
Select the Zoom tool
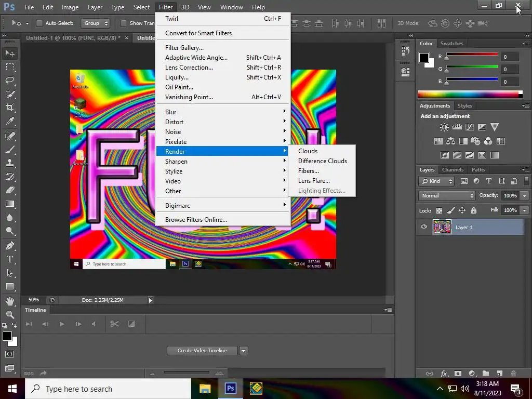10,314
